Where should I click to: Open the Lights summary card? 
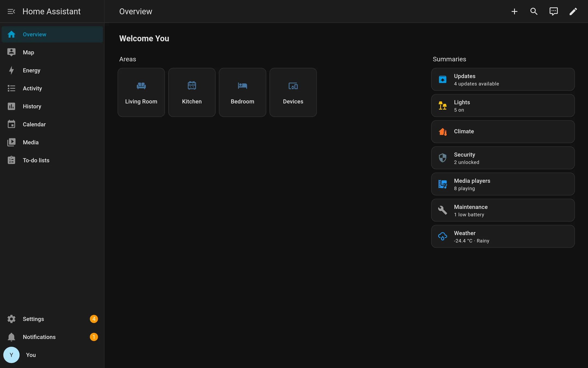(x=503, y=105)
